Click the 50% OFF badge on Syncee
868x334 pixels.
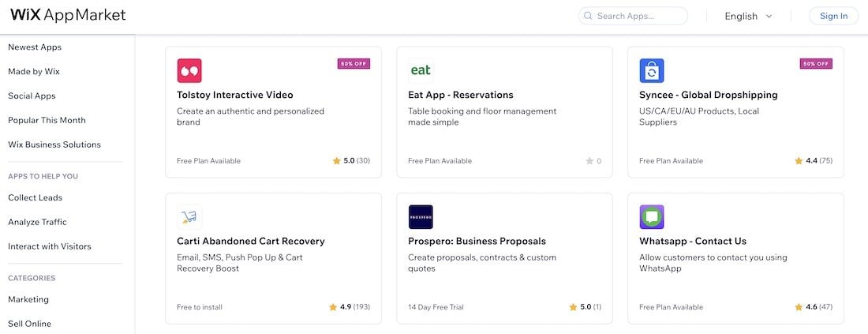coord(816,64)
